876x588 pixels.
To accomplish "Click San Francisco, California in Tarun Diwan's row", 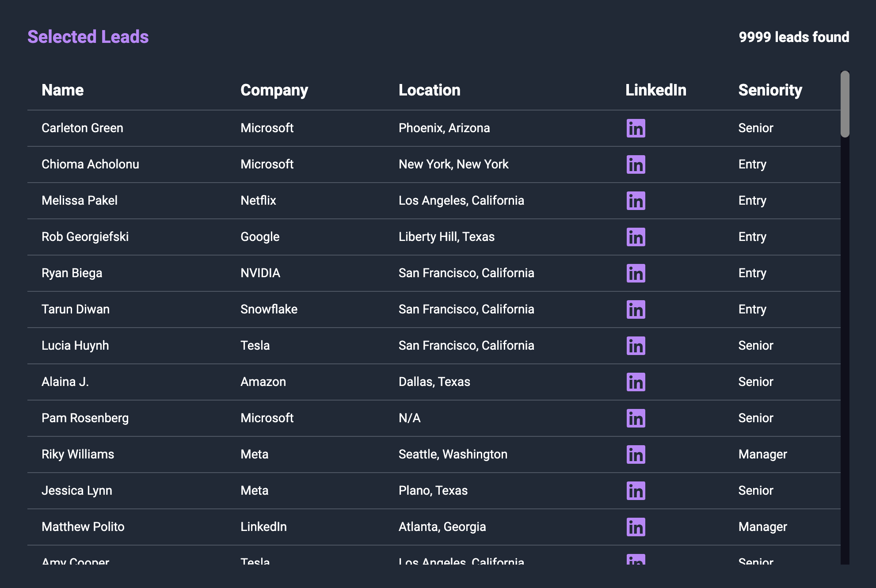I will 466,309.
